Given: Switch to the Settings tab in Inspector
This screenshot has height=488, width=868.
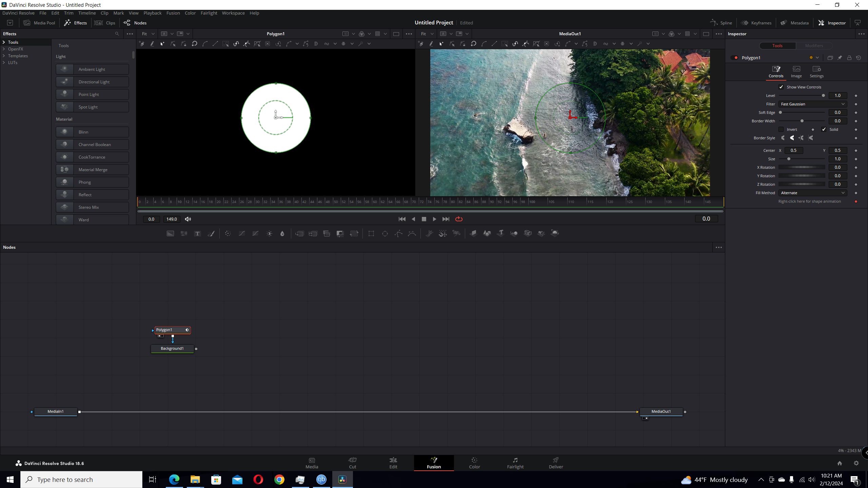Looking at the screenshot, I should [816, 72].
